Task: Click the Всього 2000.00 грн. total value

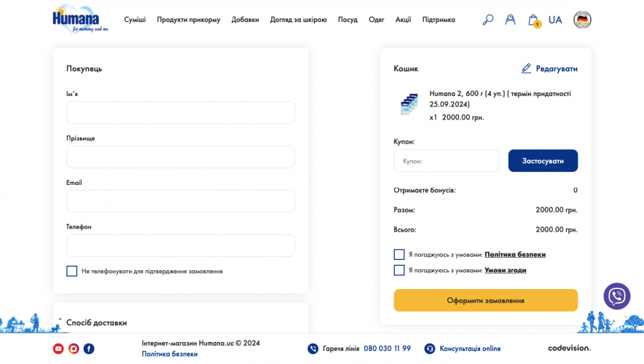Action: [557, 229]
